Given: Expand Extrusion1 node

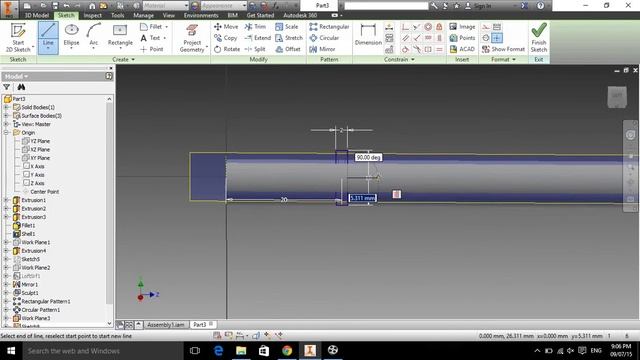Looking at the screenshot, I should point(6,200).
